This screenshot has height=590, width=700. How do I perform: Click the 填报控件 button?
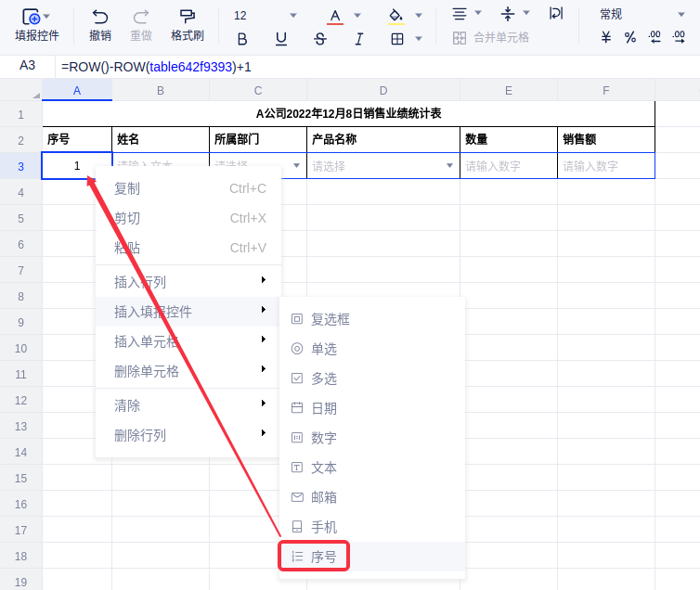pyautogui.click(x=36, y=25)
